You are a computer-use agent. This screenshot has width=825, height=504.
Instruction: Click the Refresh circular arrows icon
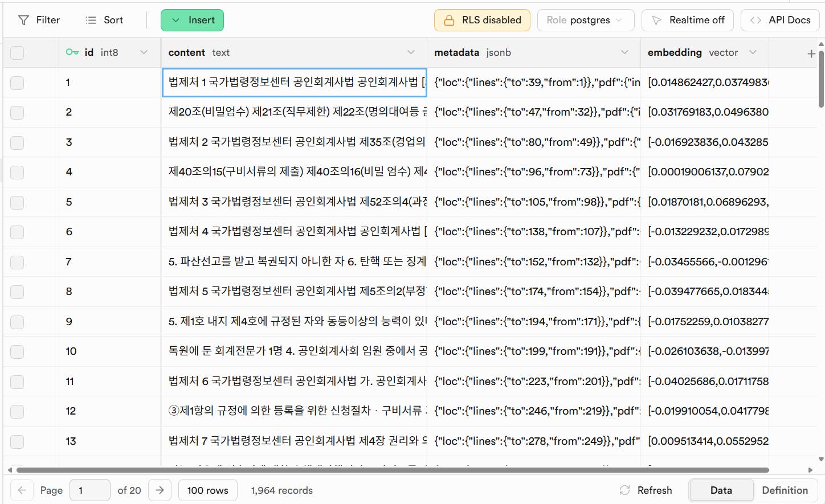click(x=625, y=490)
